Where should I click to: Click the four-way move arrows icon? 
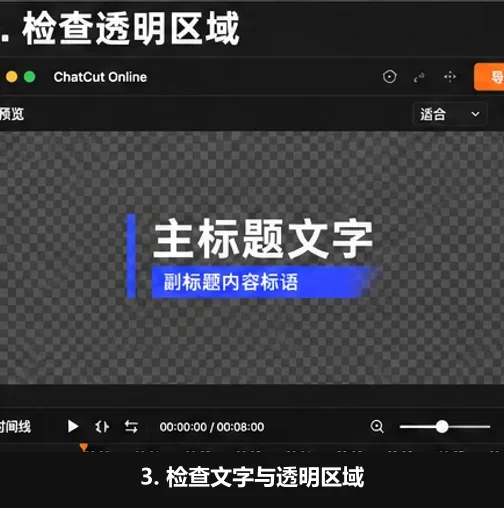[x=450, y=77]
